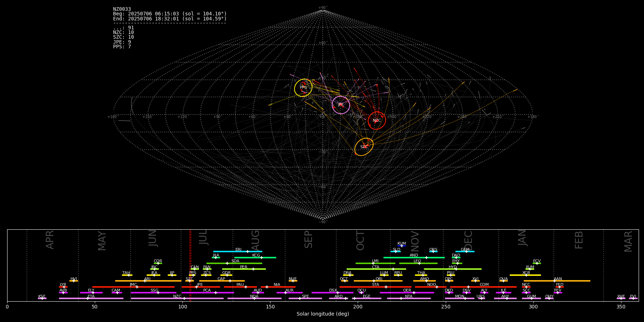Click the AAN shower label on timeline
The height and width of the screenshot is (322, 644).
[x=558, y=279]
